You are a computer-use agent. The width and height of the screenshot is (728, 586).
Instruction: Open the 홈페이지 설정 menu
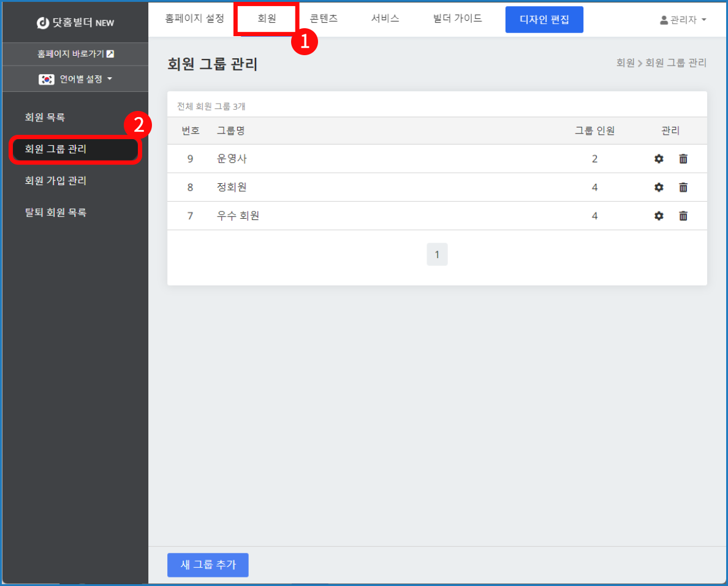195,19
